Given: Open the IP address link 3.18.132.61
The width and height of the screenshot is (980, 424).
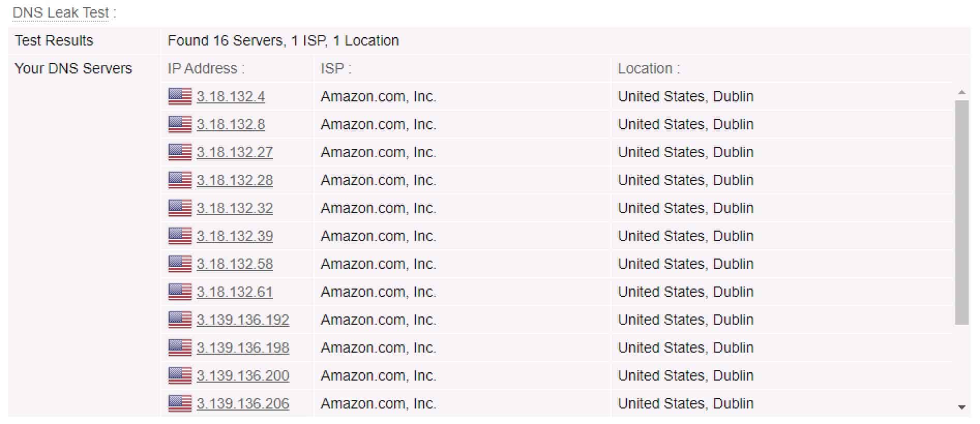Looking at the screenshot, I should 235,292.
